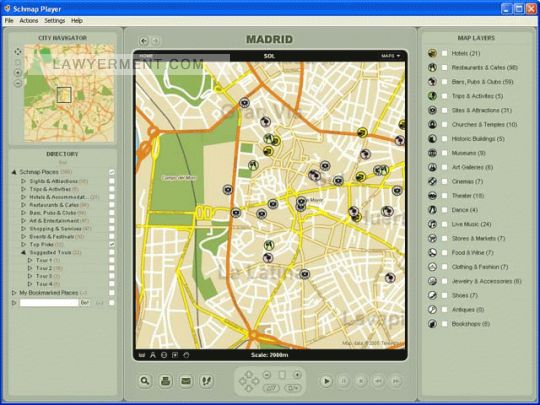Select Tour 2 in the directory
Viewport: 540px width, 405px height.
tap(44, 268)
